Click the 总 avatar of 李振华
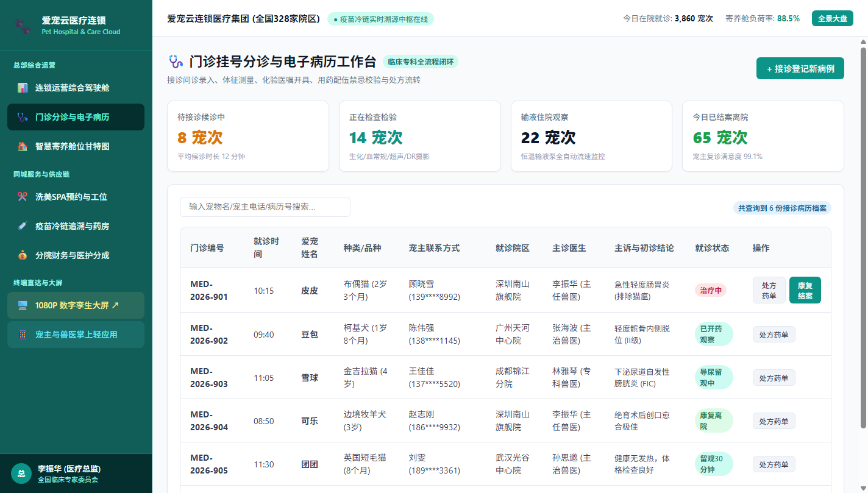The image size is (868, 493). coord(21,473)
